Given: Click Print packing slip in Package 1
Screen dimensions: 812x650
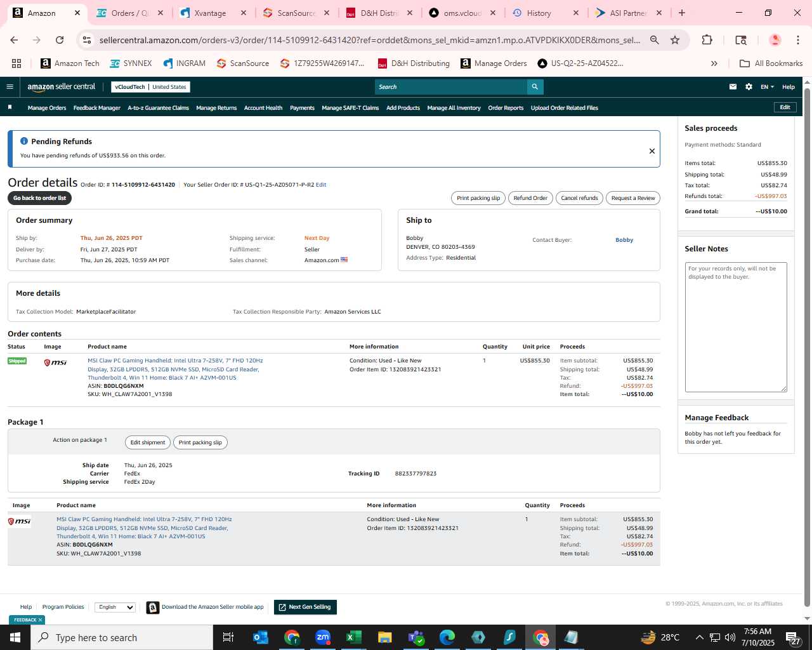Looking at the screenshot, I should tap(200, 442).
